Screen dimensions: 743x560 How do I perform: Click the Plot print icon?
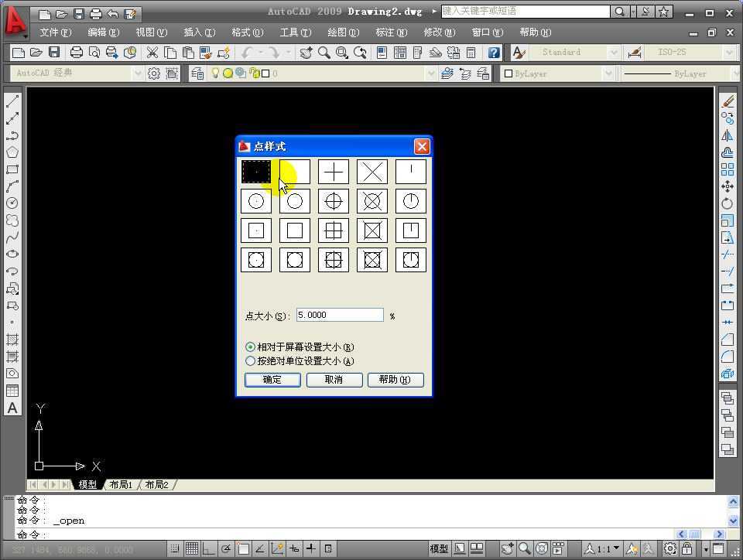tap(76, 52)
